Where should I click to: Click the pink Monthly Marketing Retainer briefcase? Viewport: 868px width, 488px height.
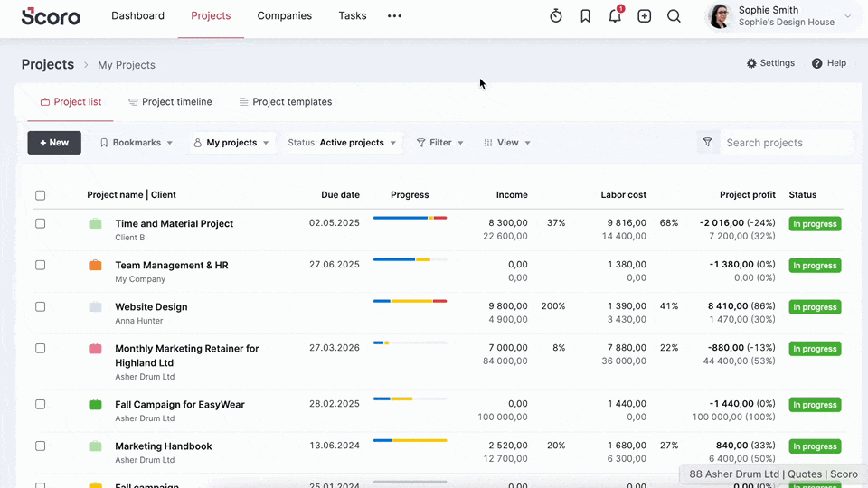point(95,349)
